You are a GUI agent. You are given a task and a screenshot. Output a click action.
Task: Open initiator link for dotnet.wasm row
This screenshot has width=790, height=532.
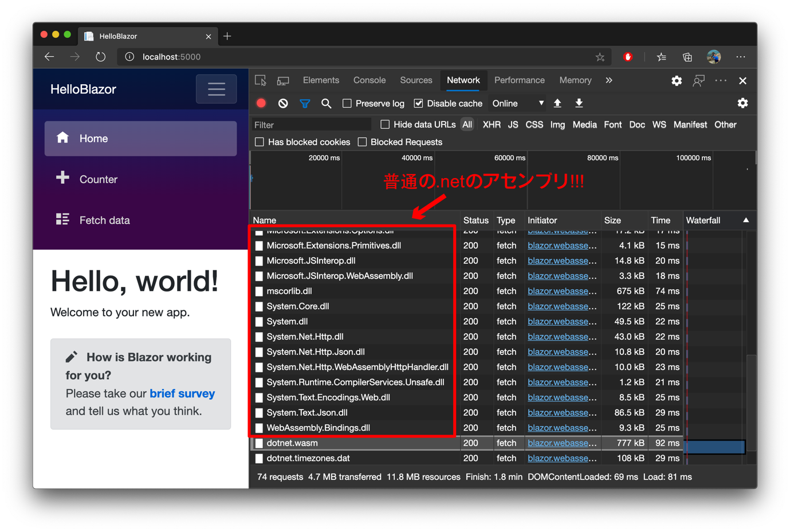(562, 443)
